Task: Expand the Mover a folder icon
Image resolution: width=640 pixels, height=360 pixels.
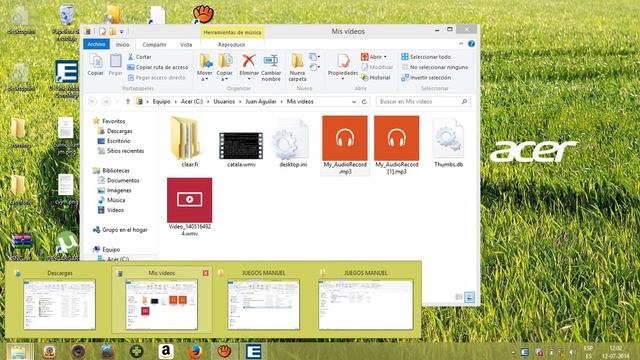Action: click(x=205, y=61)
